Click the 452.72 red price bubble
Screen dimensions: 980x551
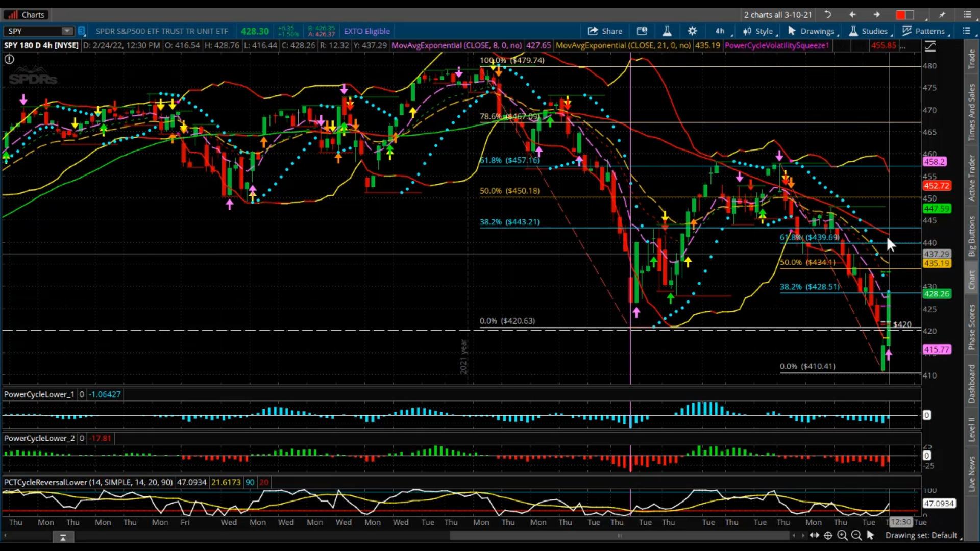pos(937,186)
